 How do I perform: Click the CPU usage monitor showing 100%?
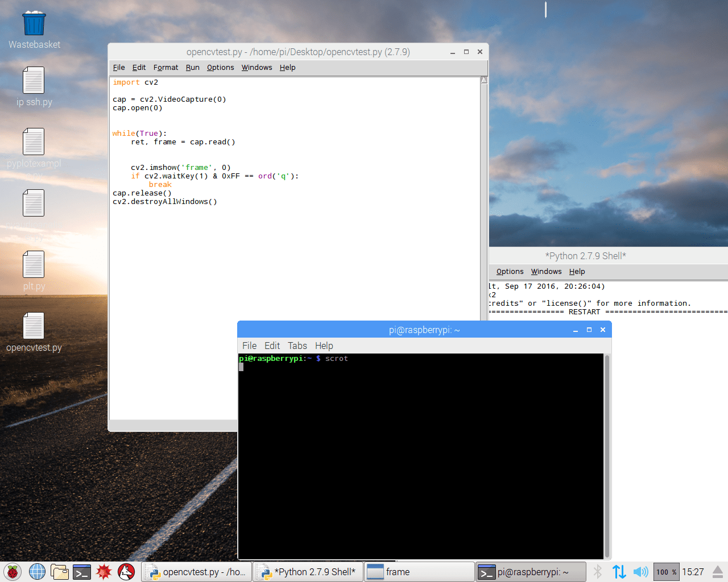(666, 572)
